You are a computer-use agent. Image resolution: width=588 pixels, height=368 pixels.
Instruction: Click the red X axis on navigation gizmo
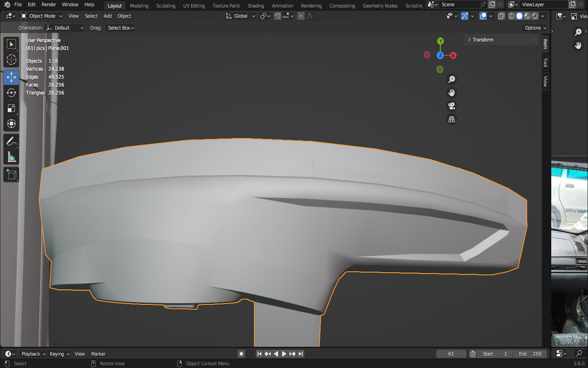[453, 56]
